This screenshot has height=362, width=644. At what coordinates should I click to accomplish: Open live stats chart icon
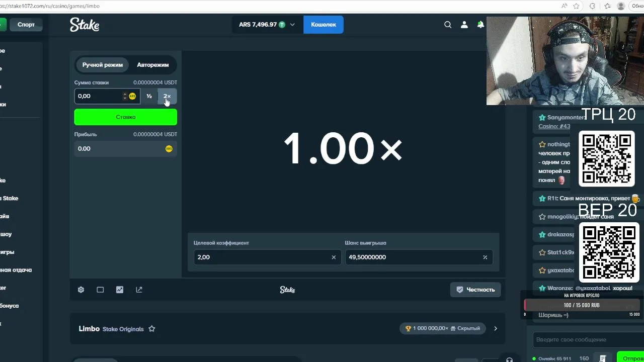120,290
